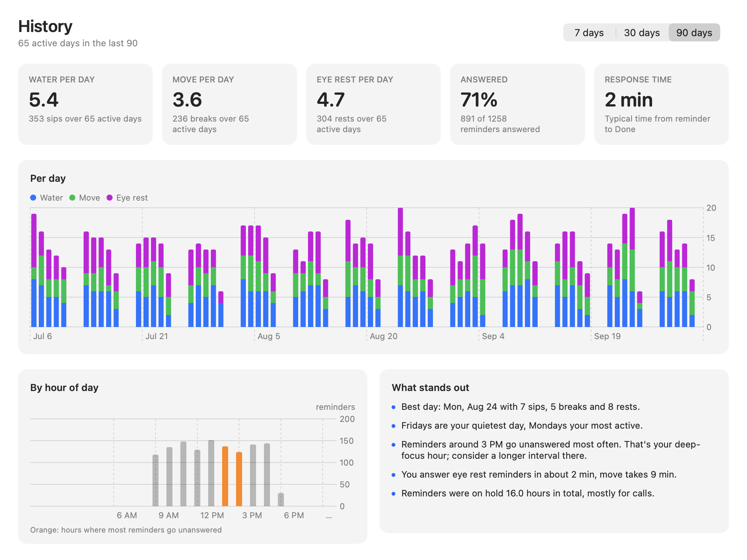Switch to the 30 days range

tap(642, 33)
